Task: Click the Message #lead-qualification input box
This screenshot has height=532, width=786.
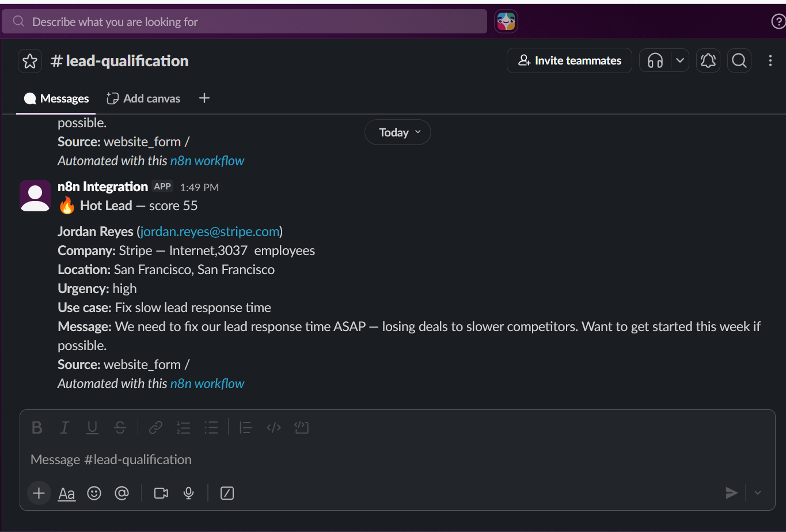Action: (397, 459)
